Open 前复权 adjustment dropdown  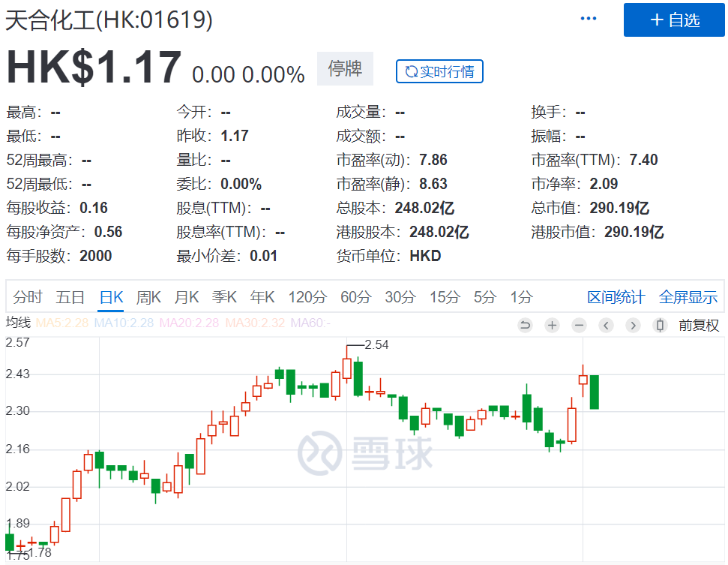(699, 325)
